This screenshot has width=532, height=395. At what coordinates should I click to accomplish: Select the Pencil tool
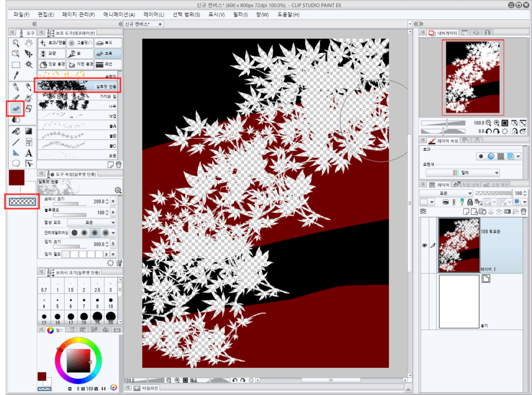(x=29, y=87)
